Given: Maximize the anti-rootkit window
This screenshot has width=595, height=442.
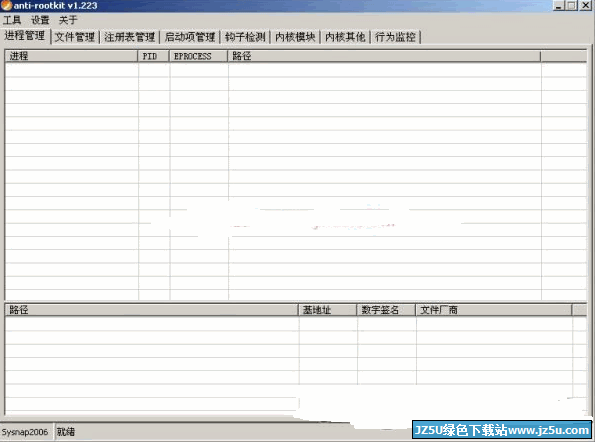Looking at the screenshot, I should [571, 5].
